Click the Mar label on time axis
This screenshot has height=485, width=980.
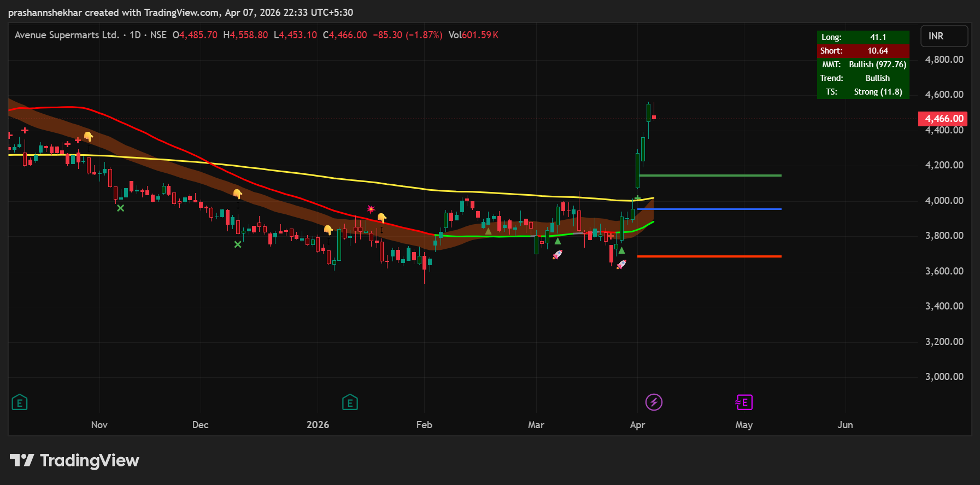coord(536,425)
